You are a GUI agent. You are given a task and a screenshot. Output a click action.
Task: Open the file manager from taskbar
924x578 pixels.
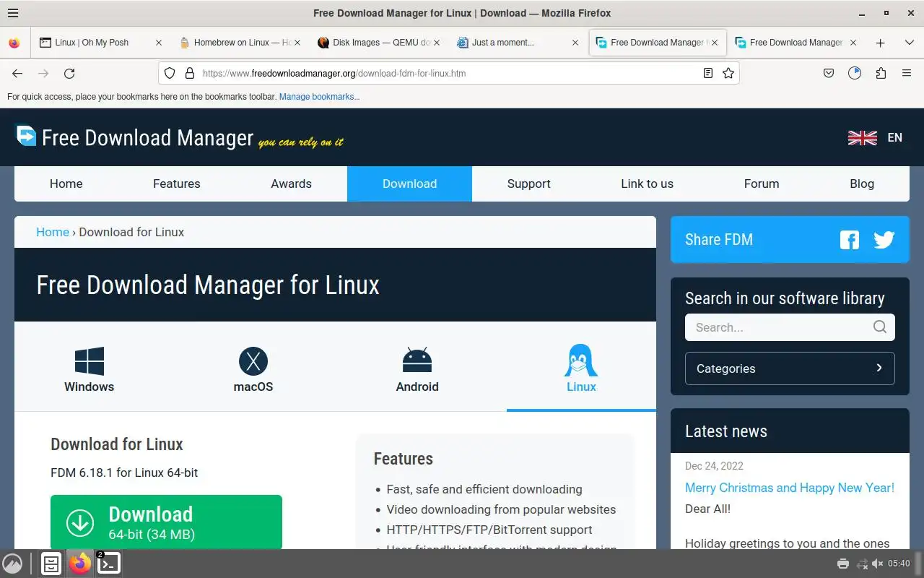[x=51, y=564]
